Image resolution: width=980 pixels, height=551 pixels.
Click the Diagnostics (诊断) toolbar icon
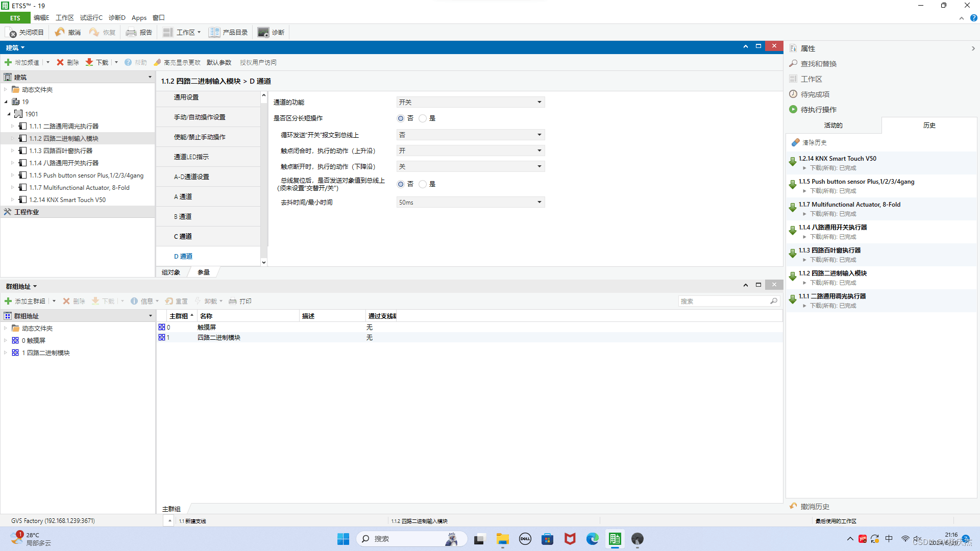tap(263, 32)
